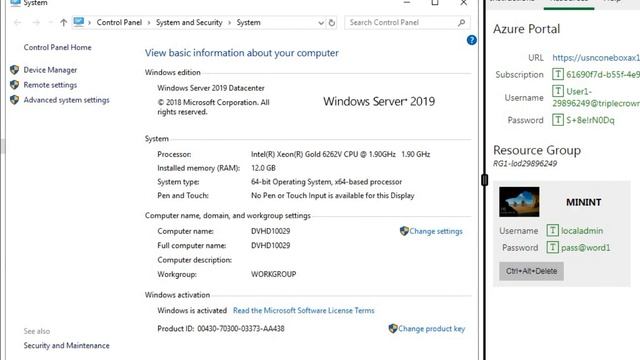Click the computer icon in address bar
640x360 pixels.
click(x=79, y=22)
